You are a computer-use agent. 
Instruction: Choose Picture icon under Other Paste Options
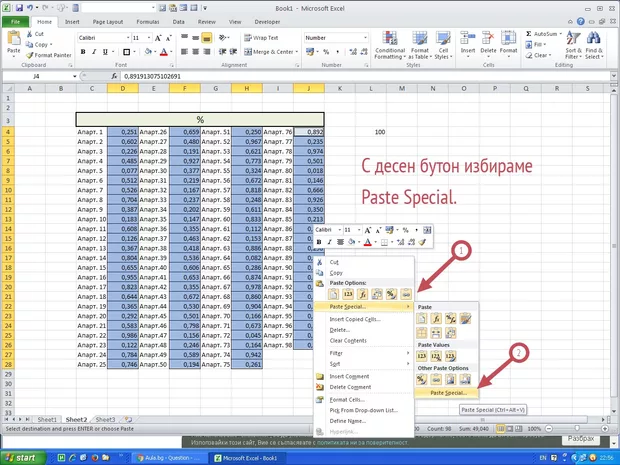point(450,380)
